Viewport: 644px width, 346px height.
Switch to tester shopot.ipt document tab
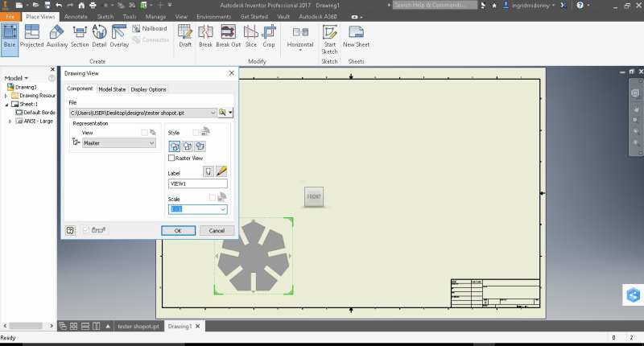(138, 327)
